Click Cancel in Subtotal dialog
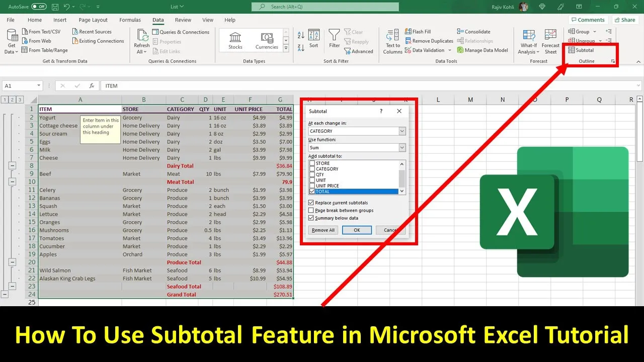Screen dimensions: 644x362 [x=391, y=230]
